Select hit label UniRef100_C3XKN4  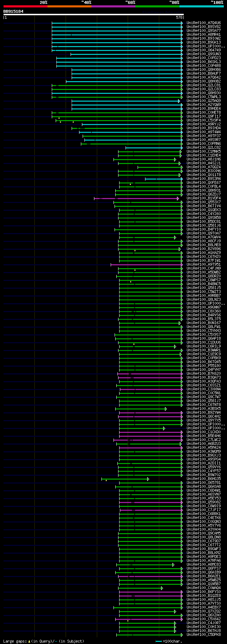(204, 389)
